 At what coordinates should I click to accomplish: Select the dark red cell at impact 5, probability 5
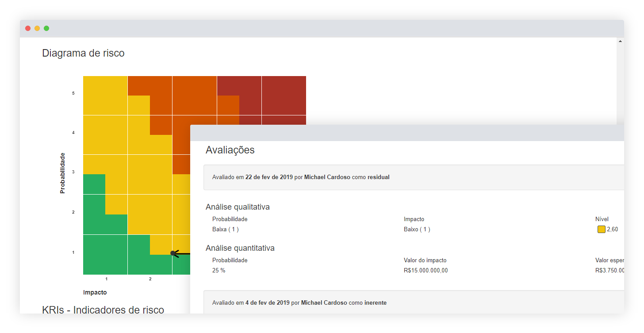tap(284, 95)
